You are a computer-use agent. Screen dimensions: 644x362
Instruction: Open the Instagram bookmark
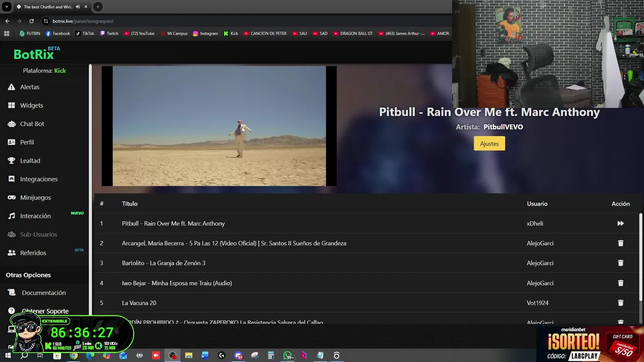pos(205,34)
